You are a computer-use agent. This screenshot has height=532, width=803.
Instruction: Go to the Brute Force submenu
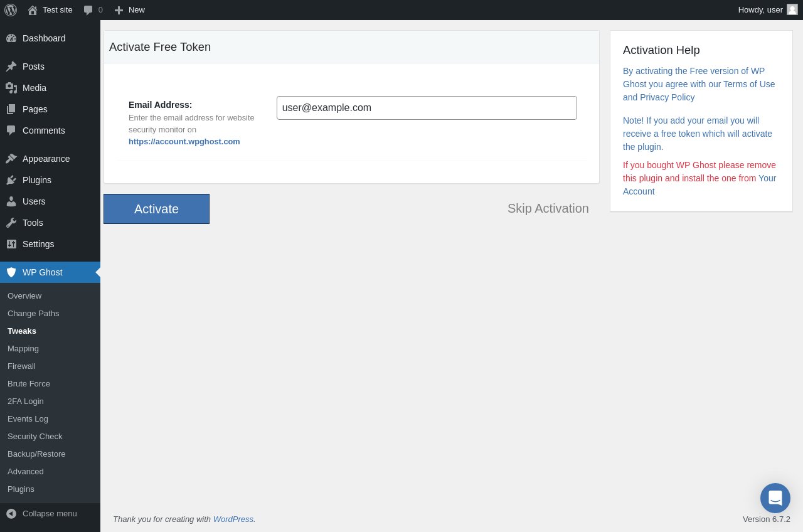pos(29,383)
